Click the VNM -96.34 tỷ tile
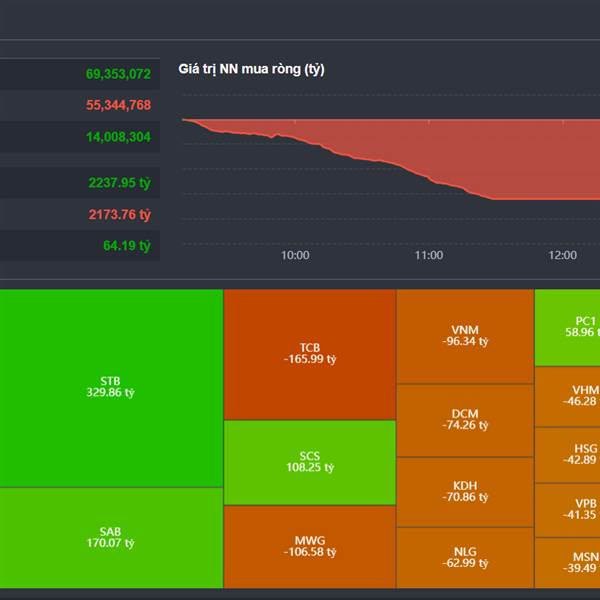 coord(465,336)
